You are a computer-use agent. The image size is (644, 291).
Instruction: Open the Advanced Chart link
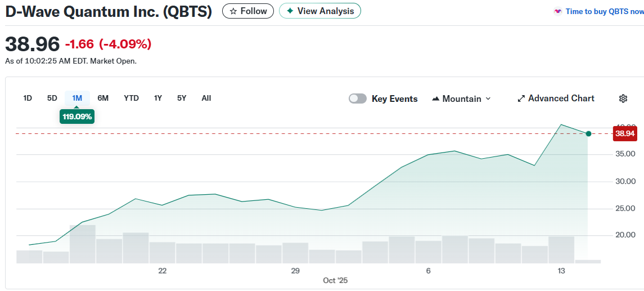click(x=561, y=99)
